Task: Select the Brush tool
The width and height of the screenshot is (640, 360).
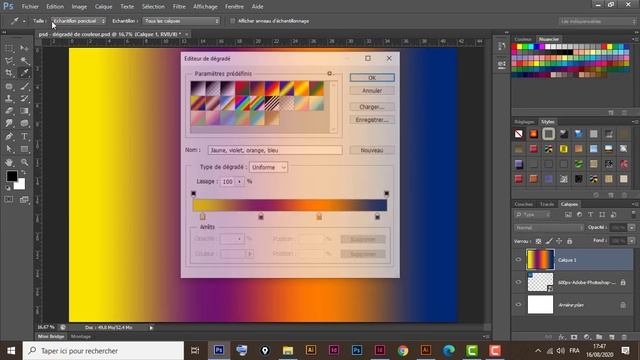Action: pos(24,86)
